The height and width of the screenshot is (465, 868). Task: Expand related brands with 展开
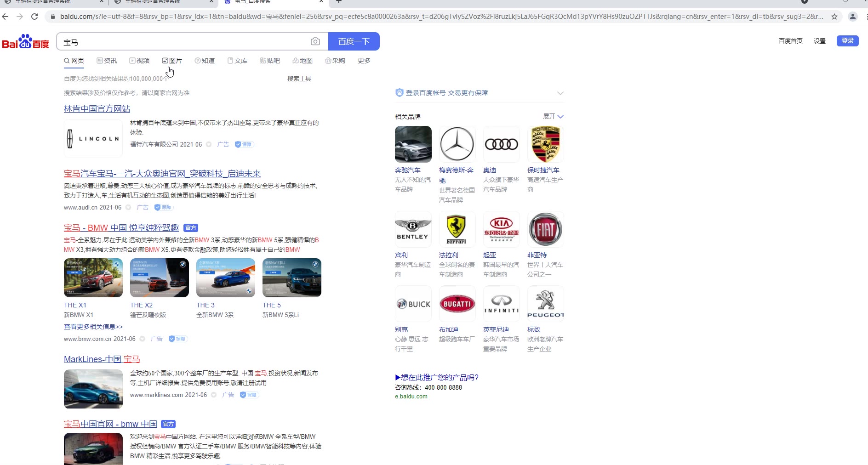553,116
